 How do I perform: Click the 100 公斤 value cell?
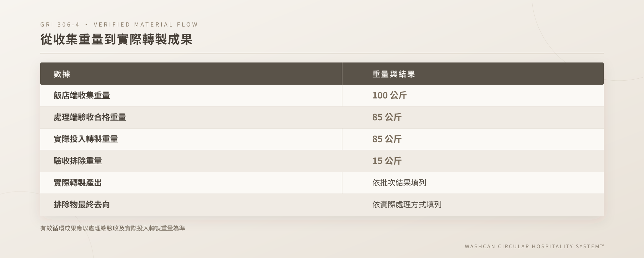click(389, 95)
